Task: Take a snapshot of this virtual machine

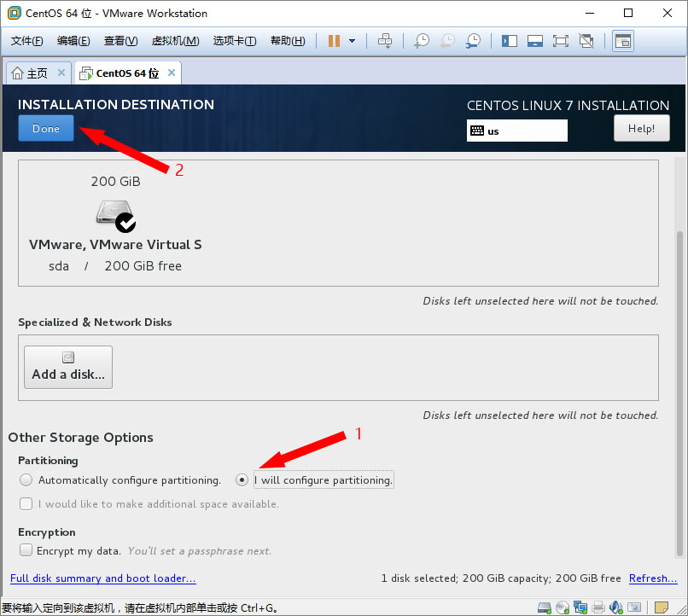Action: [x=422, y=41]
